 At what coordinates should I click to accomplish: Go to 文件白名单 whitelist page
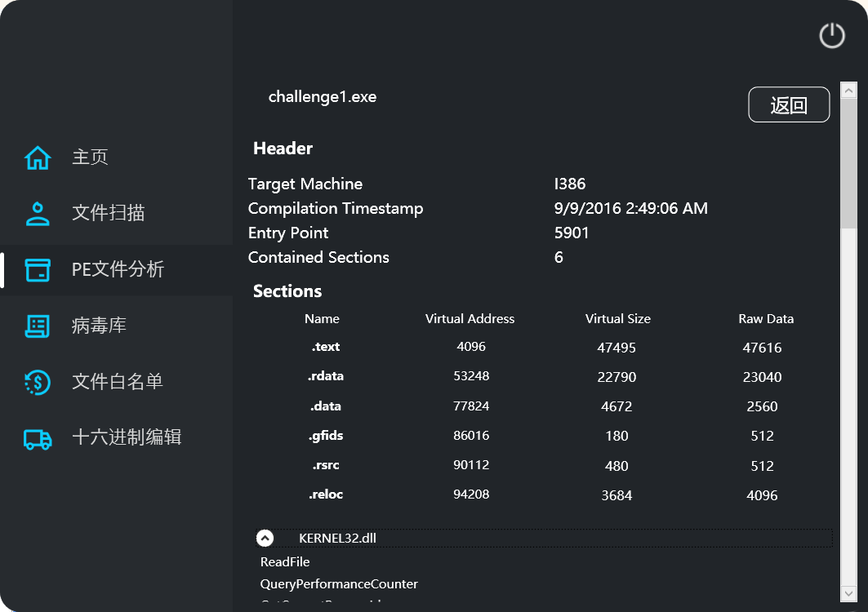click(x=118, y=382)
